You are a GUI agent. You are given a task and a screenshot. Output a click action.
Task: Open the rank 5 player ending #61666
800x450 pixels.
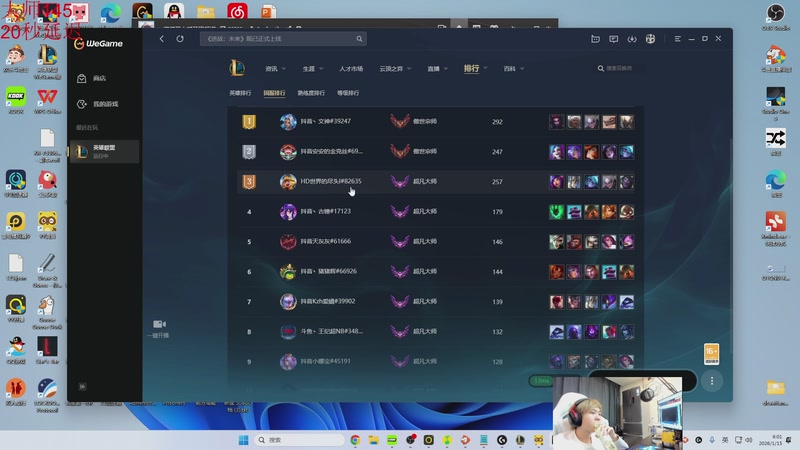[x=326, y=241]
